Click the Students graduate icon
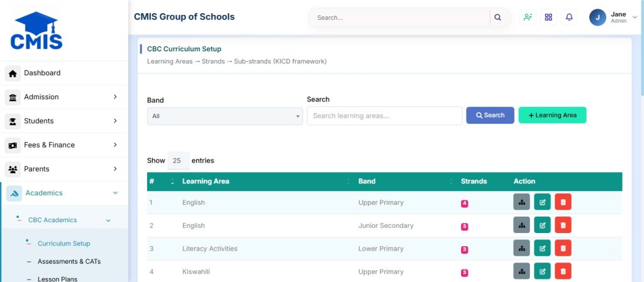This screenshot has height=282, width=644. (x=13, y=121)
